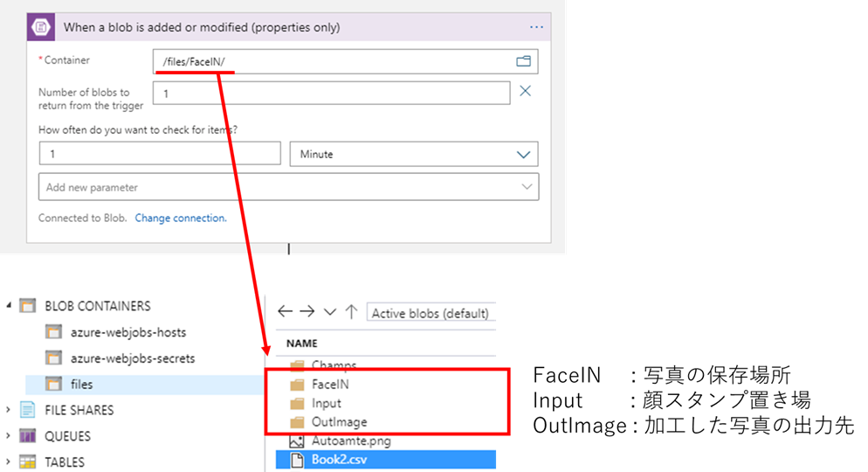Select the FILE SHARES tree item
Image resolution: width=868 pixels, height=472 pixels.
pyautogui.click(x=79, y=410)
